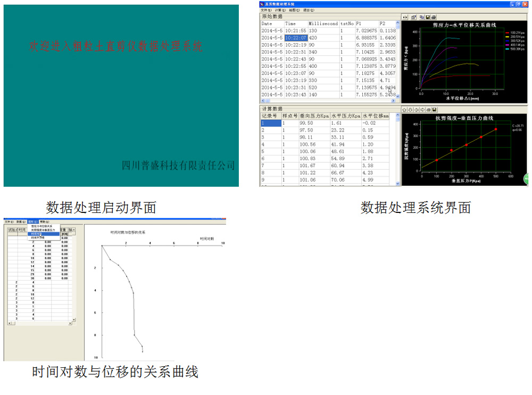Screen dimensions: 532x395
Task: Click the 垂向压力Kpa column header
Action: [314, 116]
